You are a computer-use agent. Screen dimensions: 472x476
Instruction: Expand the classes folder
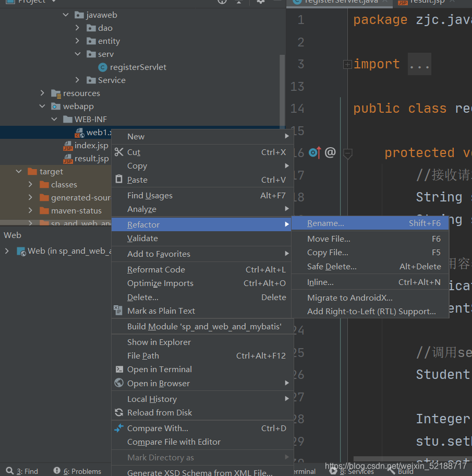coord(30,184)
